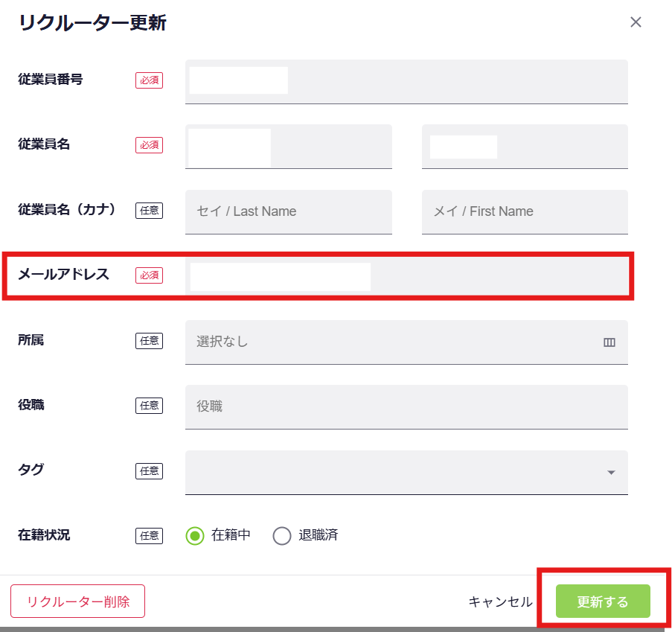Click the セイ / Last Name kana field
Viewport: 672px width, 632px height.
(288, 211)
